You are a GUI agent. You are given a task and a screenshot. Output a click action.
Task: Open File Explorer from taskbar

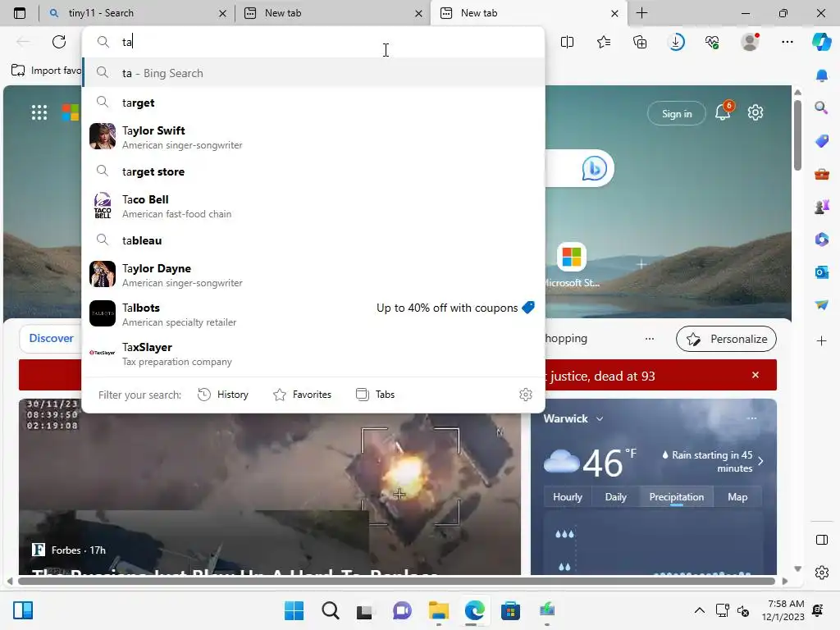(x=438, y=610)
